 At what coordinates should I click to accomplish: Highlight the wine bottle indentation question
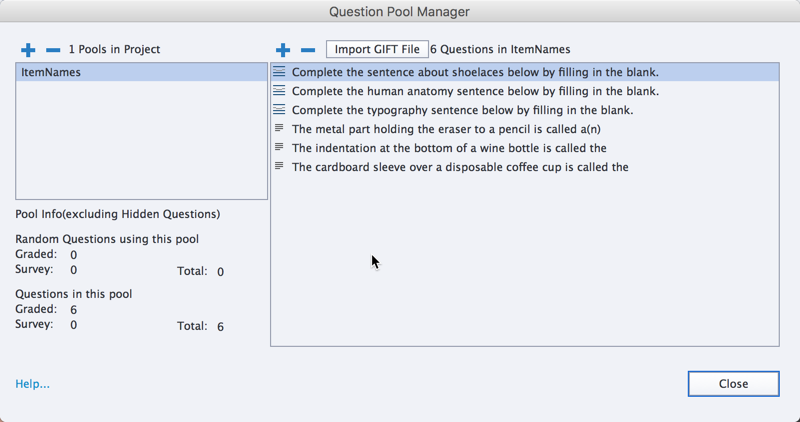tap(524, 148)
